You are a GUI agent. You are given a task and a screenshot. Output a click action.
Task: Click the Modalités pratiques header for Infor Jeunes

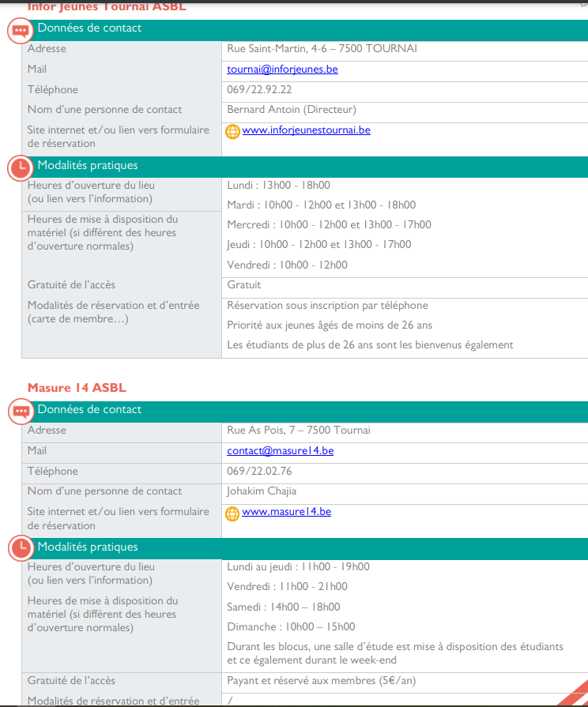tap(305, 167)
